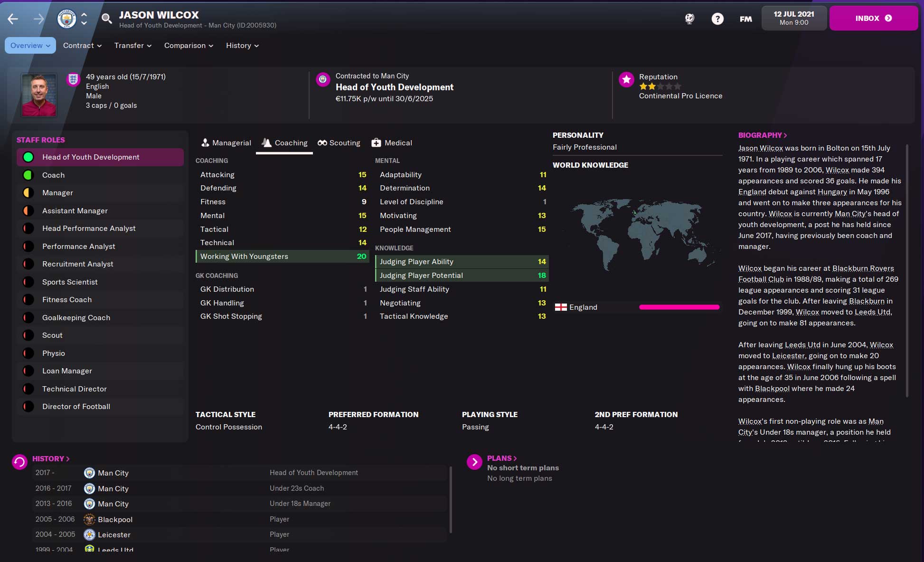The width and height of the screenshot is (924, 562).
Task: Click the Medical tab icon
Action: 376,142
